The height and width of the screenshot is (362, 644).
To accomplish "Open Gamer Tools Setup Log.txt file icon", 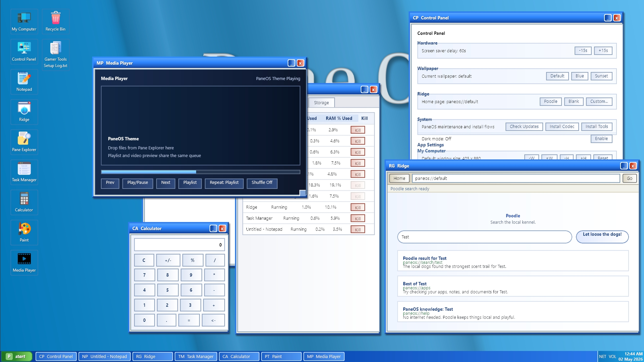I will pos(56,54).
